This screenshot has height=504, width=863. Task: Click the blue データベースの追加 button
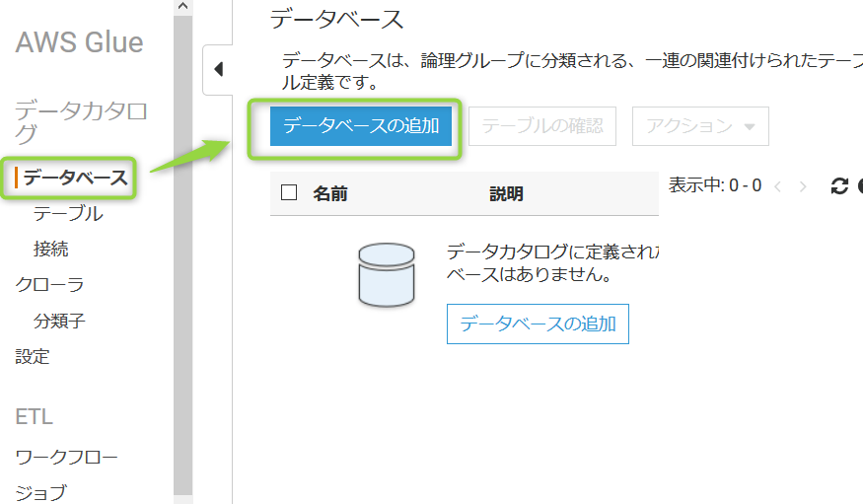point(361,126)
